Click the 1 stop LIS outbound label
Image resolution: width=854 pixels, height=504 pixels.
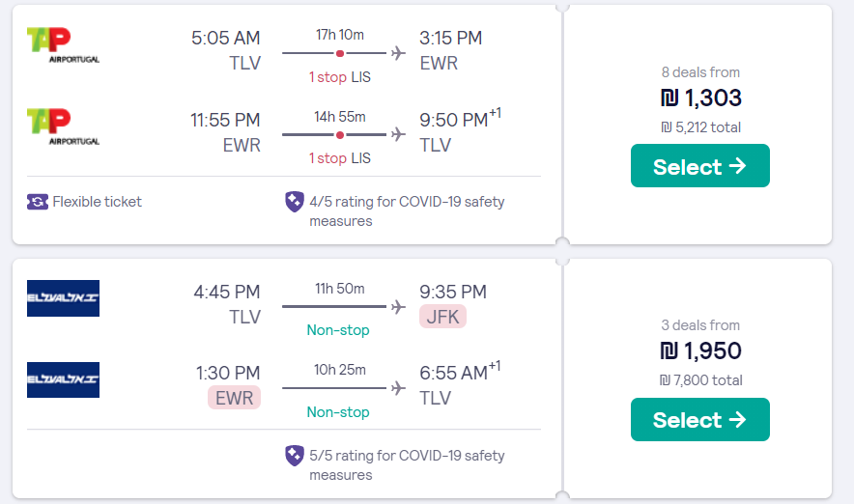[340, 77]
